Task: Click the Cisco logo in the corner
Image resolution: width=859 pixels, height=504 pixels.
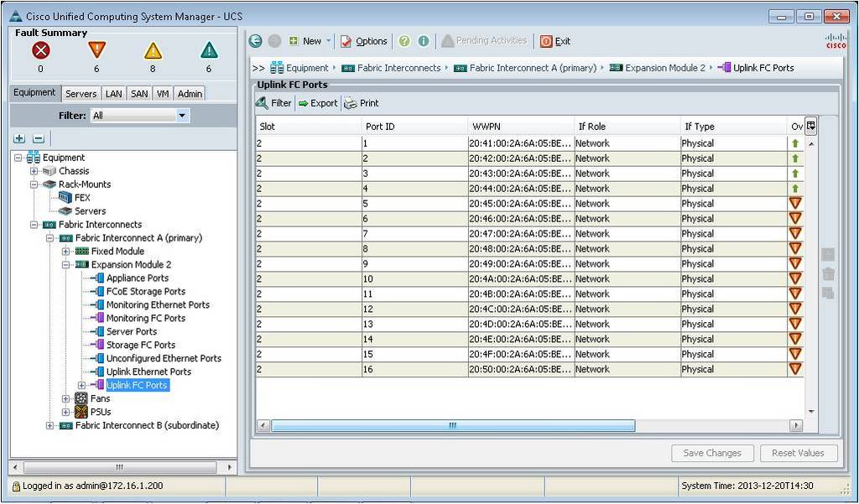Action: pyautogui.click(x=836, y=41)
